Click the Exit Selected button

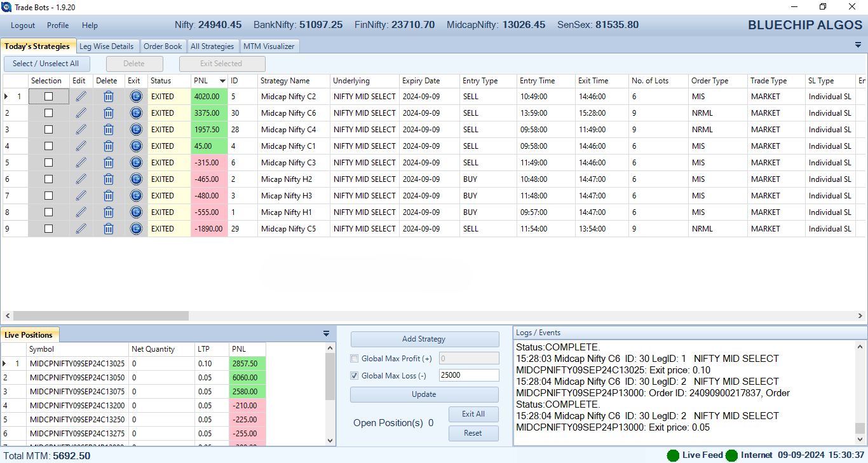point(222,64)
